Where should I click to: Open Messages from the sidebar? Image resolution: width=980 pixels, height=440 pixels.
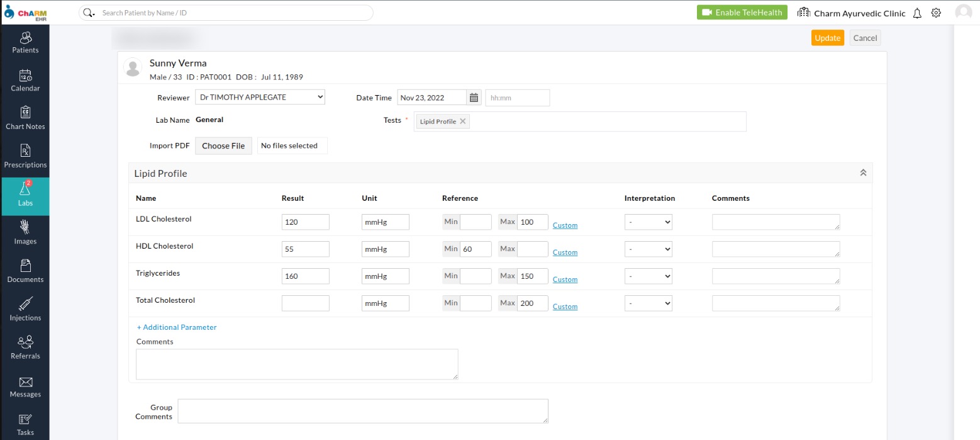click(x=25, y=386)
